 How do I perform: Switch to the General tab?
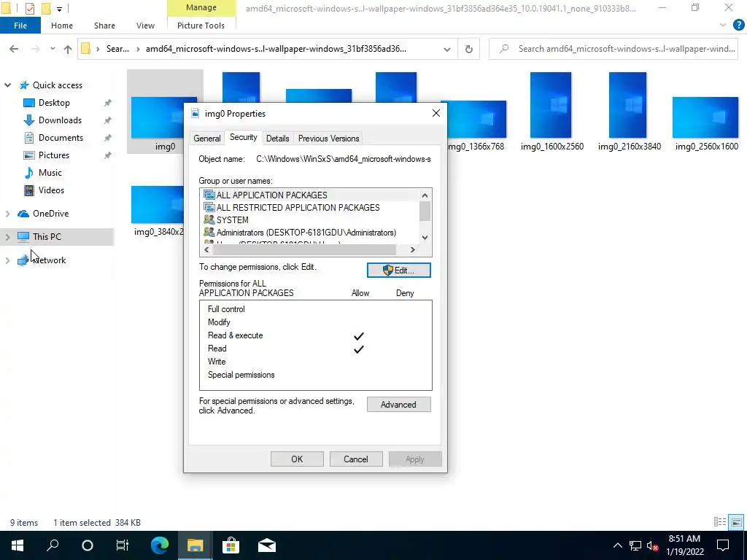point(206,138)
